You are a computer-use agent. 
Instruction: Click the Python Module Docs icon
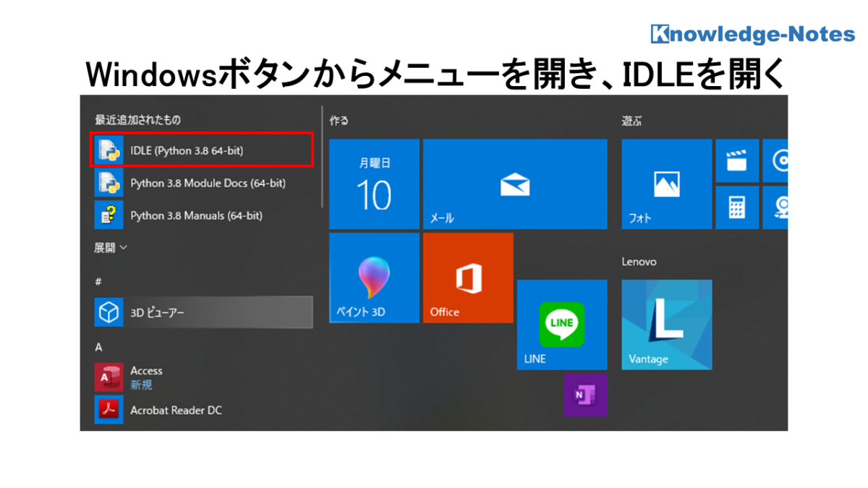coord(109,183)
